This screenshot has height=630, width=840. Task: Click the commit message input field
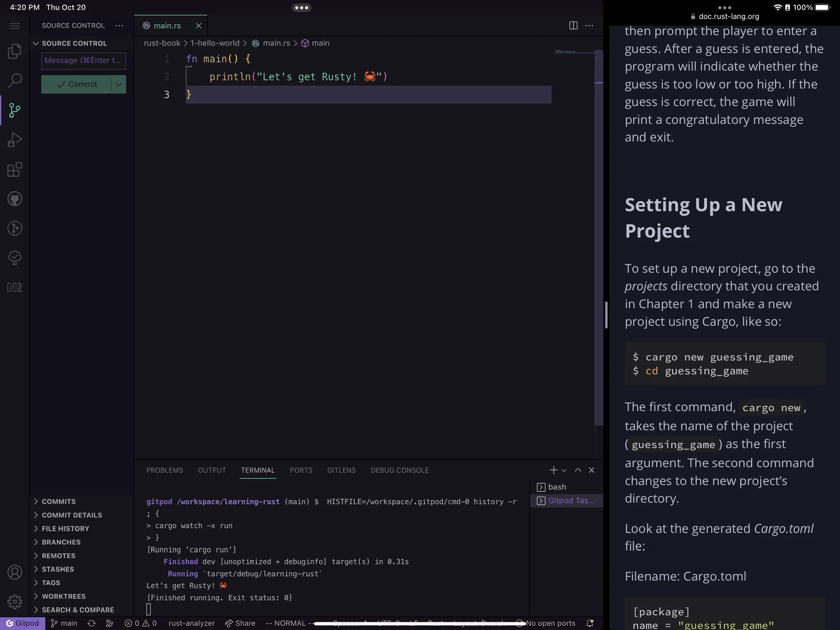coord(84,60)
